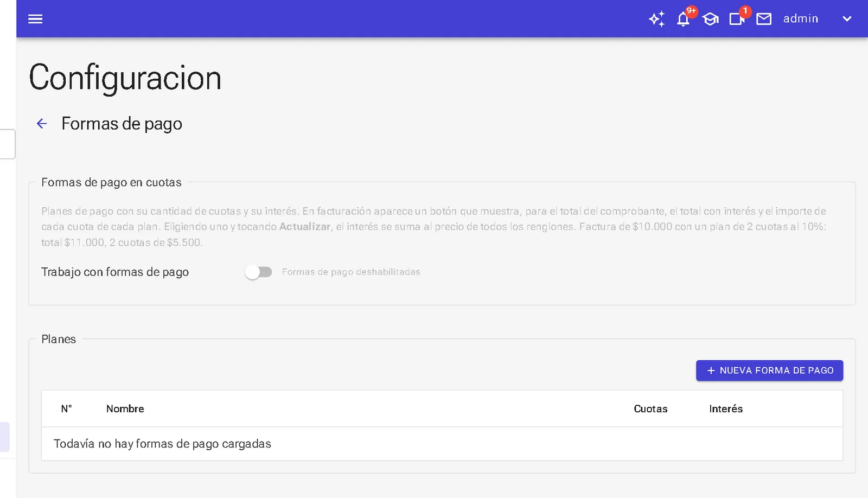
Task: Select the highlighted sidebar item at left edge
Action: 5,437
